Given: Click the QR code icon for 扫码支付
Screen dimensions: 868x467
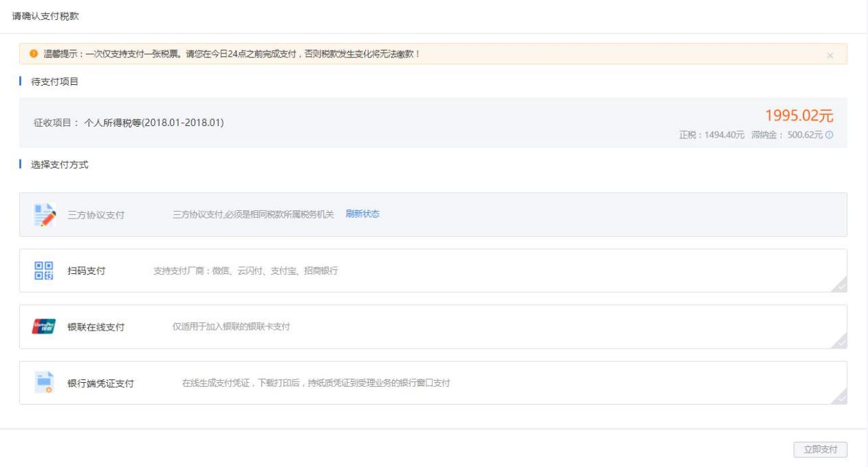Looking at the screenshot, I should (43, 270).
